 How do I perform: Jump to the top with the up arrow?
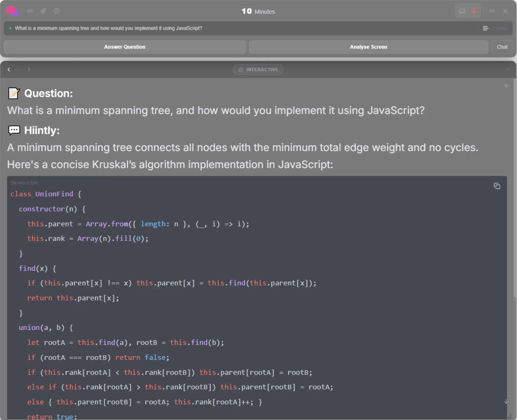coord(506,86)
